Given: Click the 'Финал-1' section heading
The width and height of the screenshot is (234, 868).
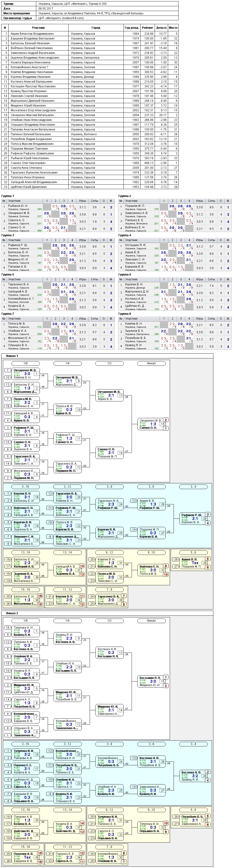Looking at the screenshot, I should 12,356.
